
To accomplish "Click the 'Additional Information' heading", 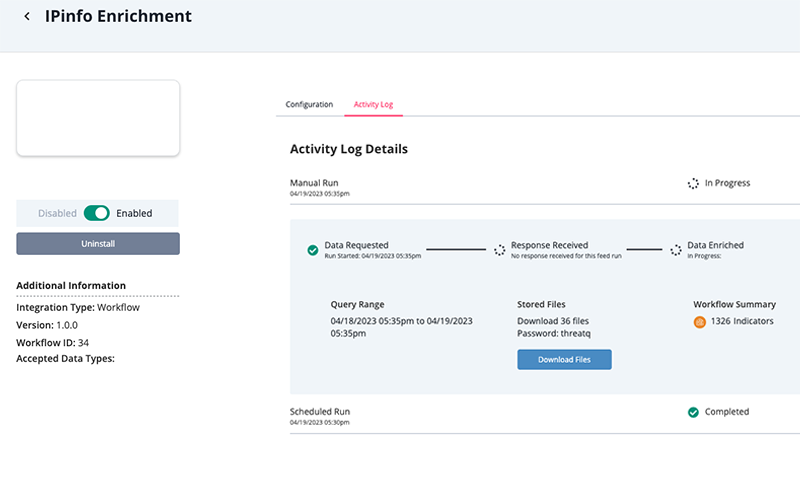I will tap(71, 285).
